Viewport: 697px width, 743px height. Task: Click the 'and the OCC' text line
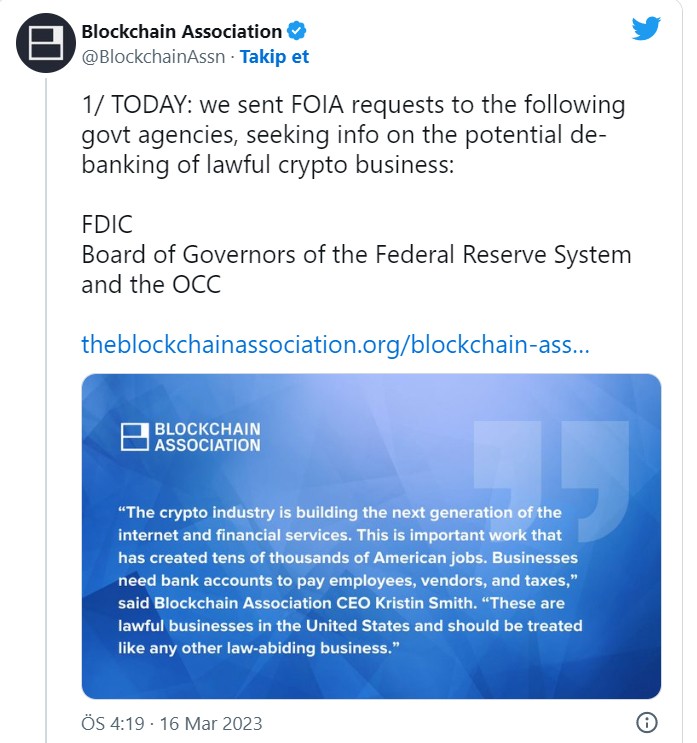pyautogui.click(x=151, y=284)
